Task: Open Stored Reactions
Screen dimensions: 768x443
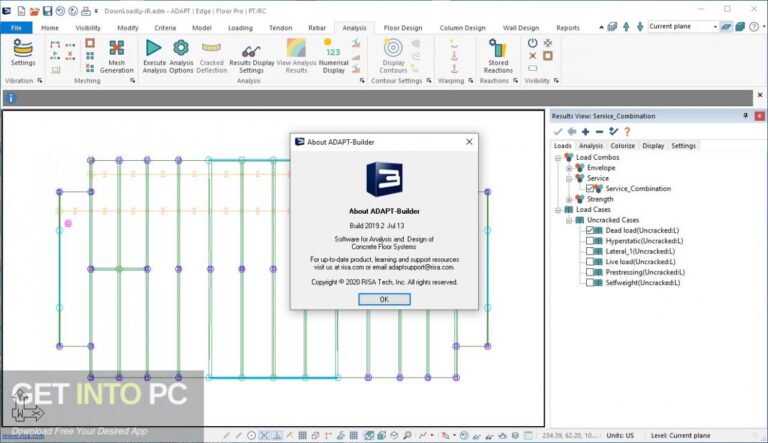Action: click(498, 56)
